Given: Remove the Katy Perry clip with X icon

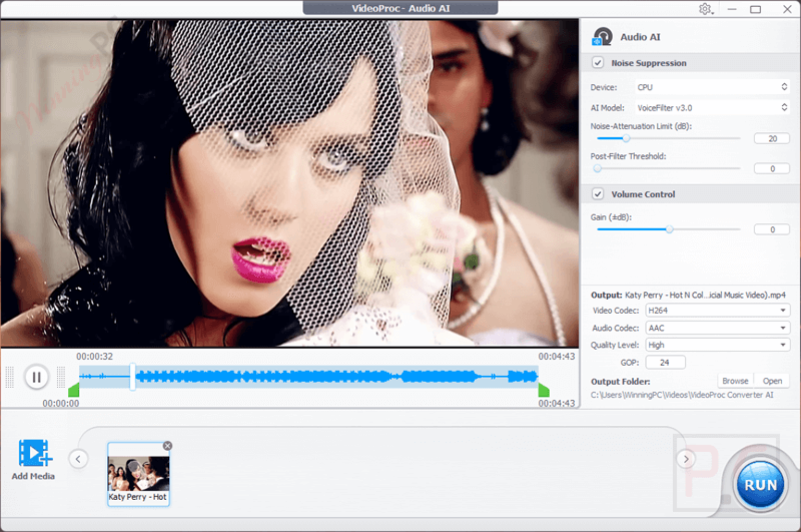Looking at the screenshot, I should (x=167, y=445).
